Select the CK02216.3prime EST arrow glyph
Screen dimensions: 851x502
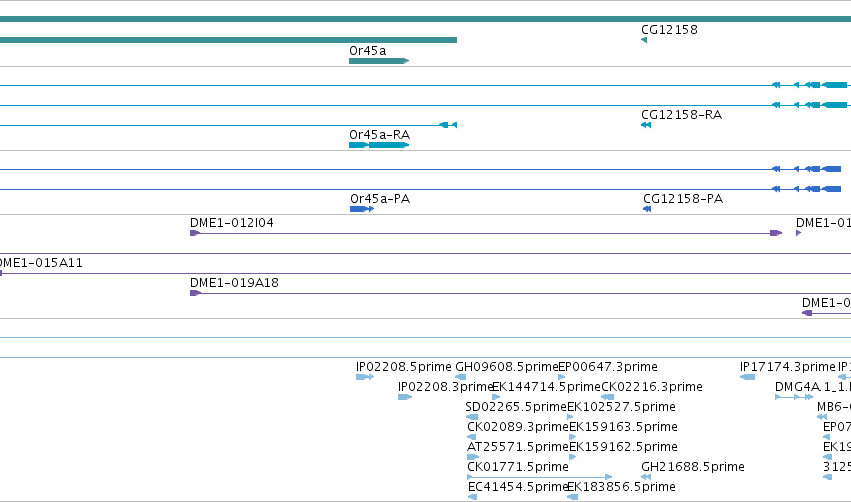608,397
